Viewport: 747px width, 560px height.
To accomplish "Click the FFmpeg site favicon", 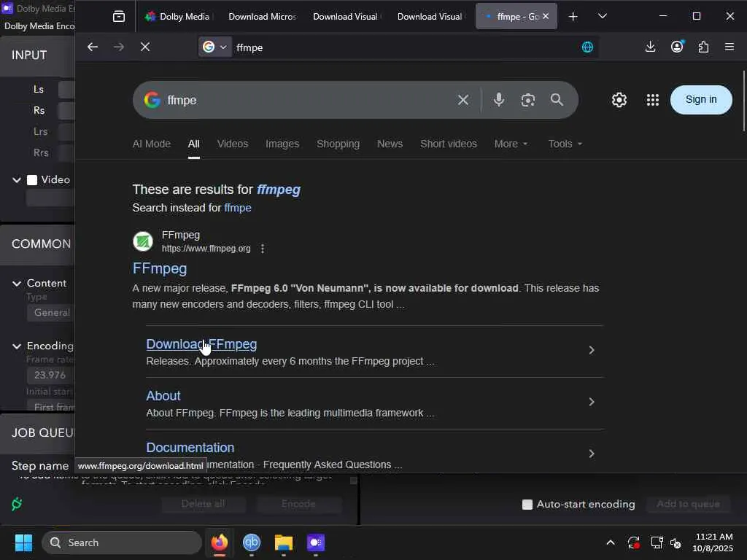I will click(143, 241).
